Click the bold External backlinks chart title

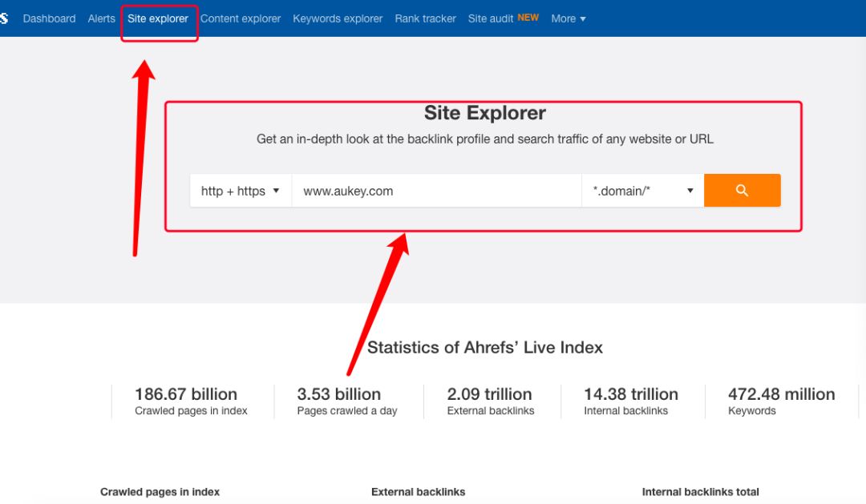click(x=418, y=492)
